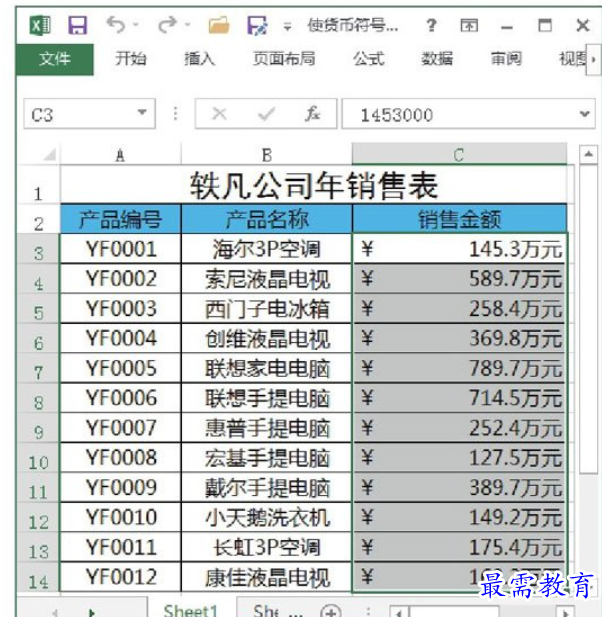Select the amount cell 145.3万元

pos(459,249)
